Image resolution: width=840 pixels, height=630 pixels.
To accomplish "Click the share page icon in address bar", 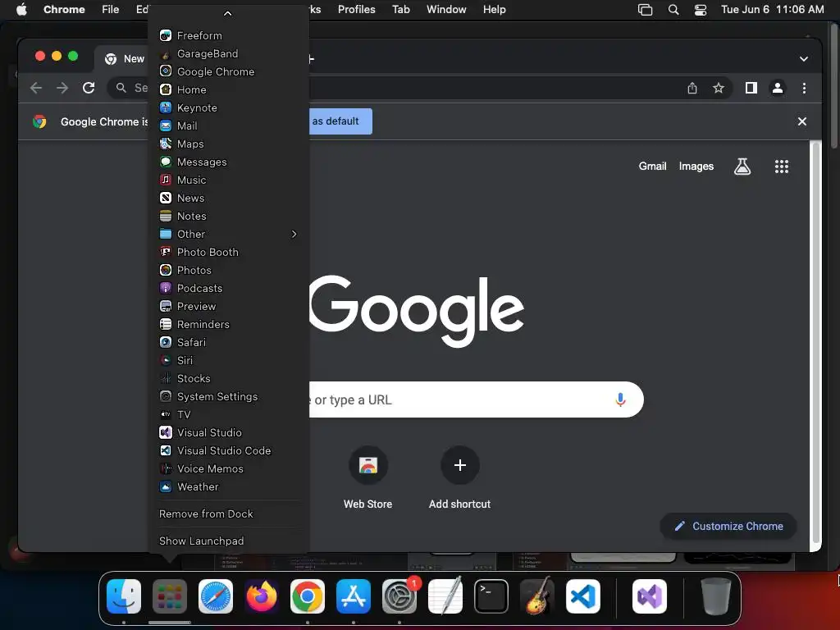I will coord(692,88).
